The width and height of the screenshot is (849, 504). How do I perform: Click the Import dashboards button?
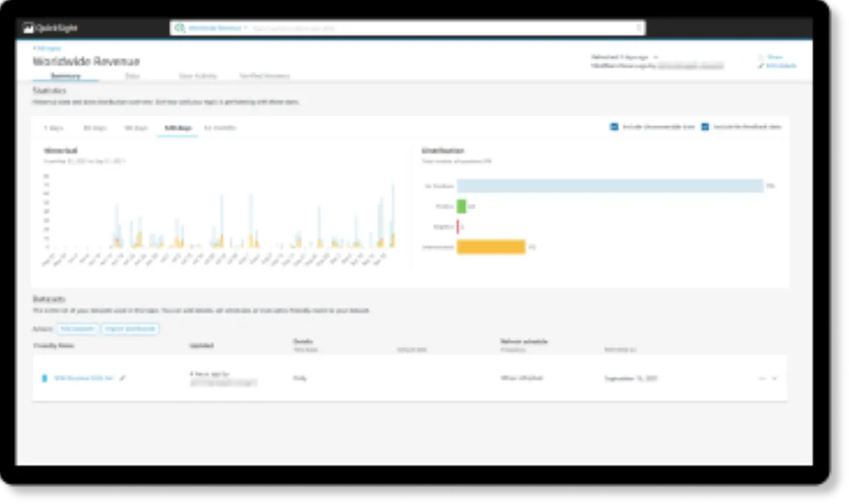[x=130, y=329]
